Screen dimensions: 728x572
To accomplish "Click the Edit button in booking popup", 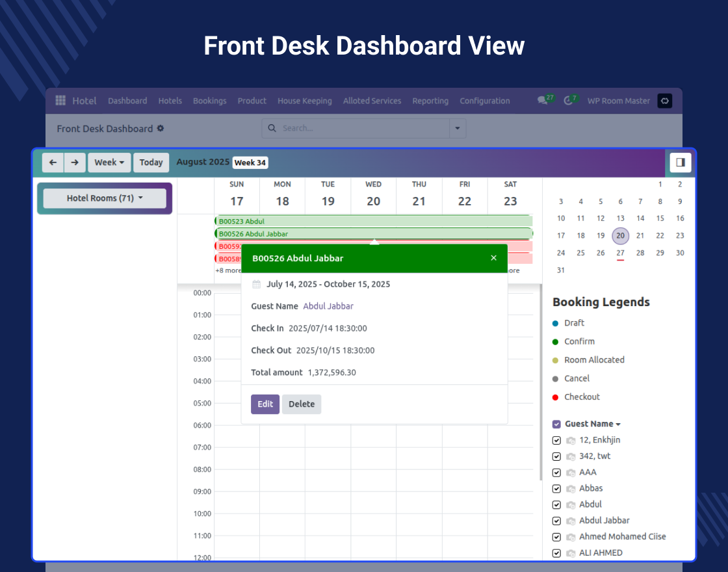I will [x=265, y=404].
